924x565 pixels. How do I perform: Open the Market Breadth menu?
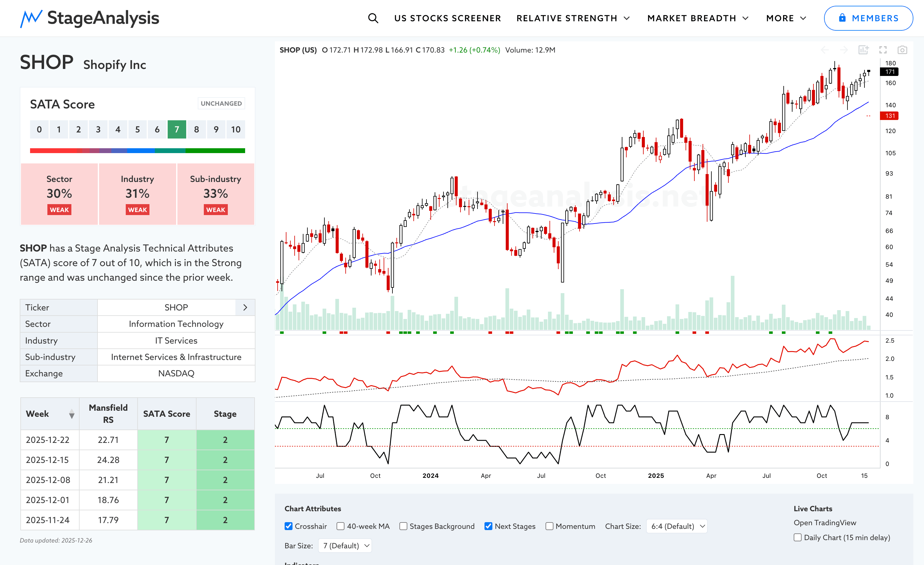[697, 18]
